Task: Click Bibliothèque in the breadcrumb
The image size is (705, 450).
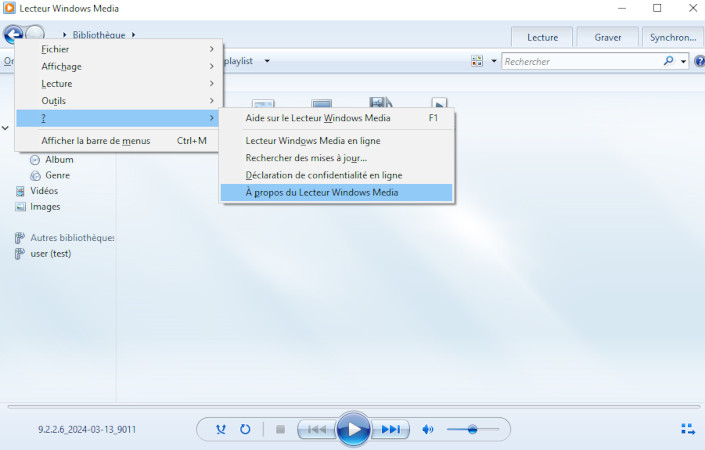Action: [99, 35]
